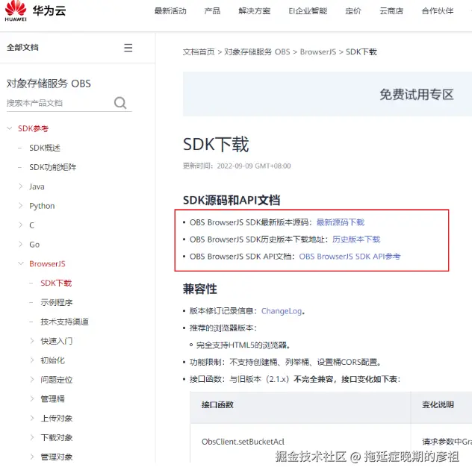The width and height of the screenshot is (472, 476).
Task: Open 最新活动 in top navigation
Action: pyautogui.click(x=170, y=11)
